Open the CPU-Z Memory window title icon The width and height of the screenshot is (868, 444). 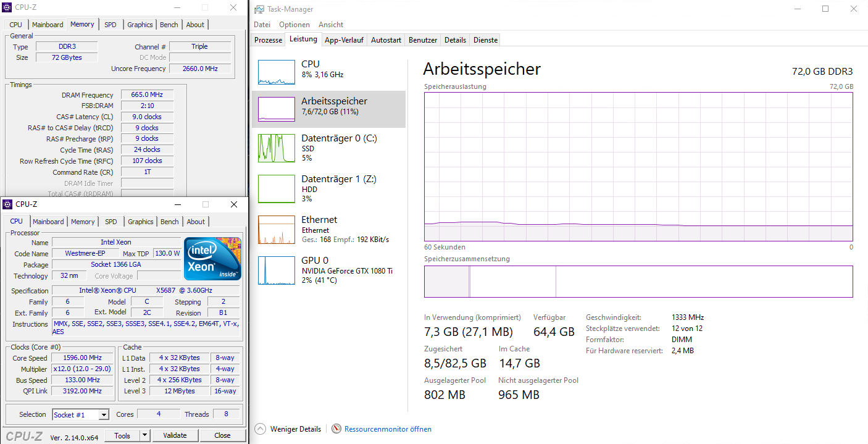point(7,8)
